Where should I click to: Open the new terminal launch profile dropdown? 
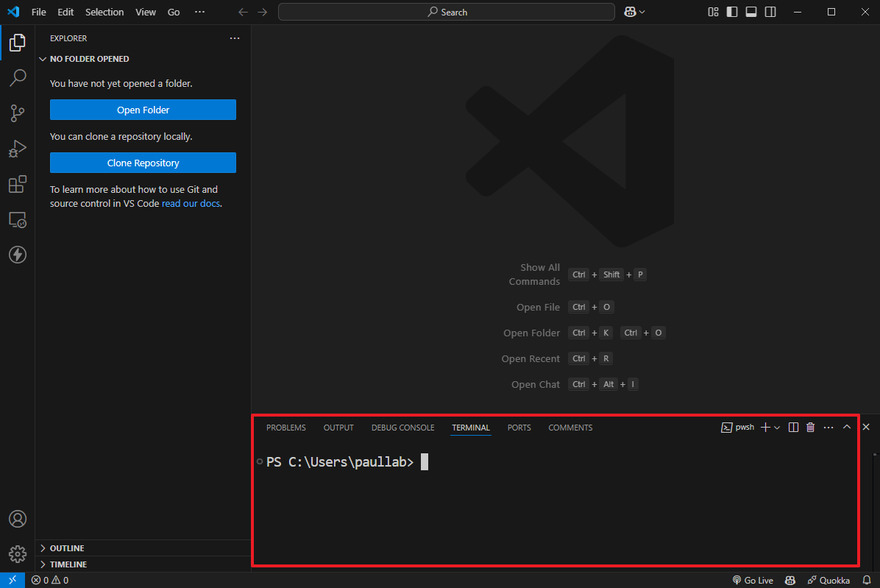pos(777,428)
